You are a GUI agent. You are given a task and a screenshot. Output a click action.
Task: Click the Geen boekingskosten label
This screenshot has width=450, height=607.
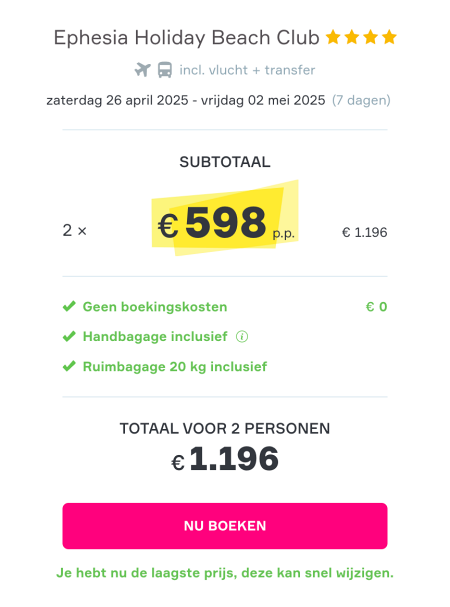click(155, 307)
